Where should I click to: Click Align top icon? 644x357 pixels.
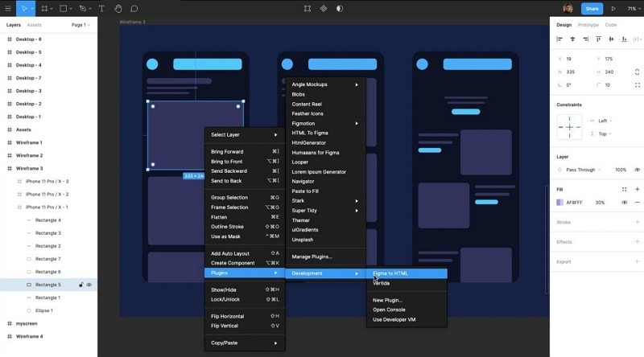tap(598, 39)
